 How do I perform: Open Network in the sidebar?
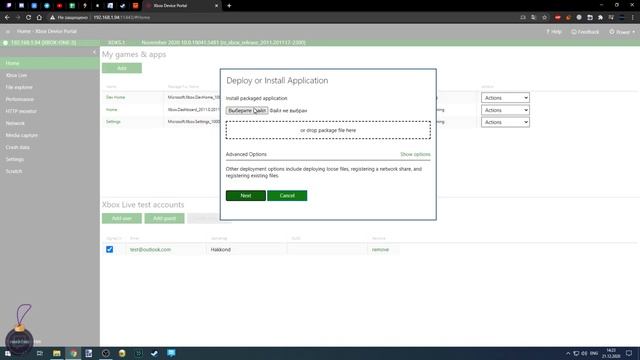pos(49,123)
